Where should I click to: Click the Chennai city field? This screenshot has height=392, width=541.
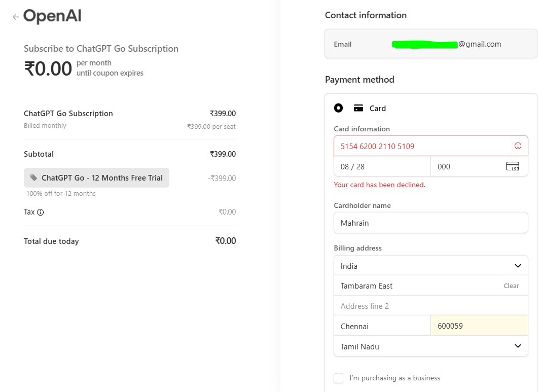[x=382, y=326]
